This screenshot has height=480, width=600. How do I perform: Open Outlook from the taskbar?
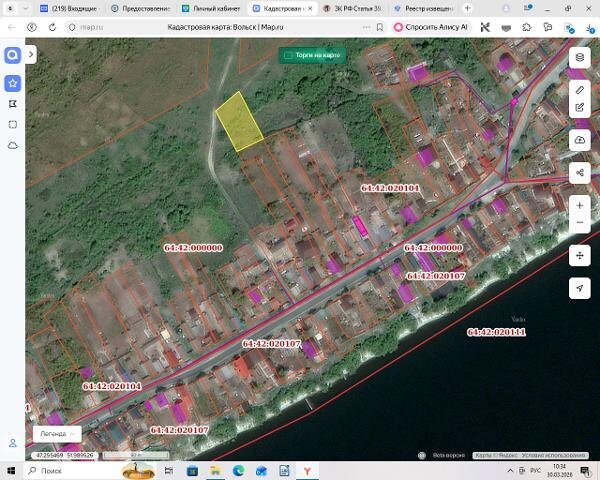[x=261, y=470]
